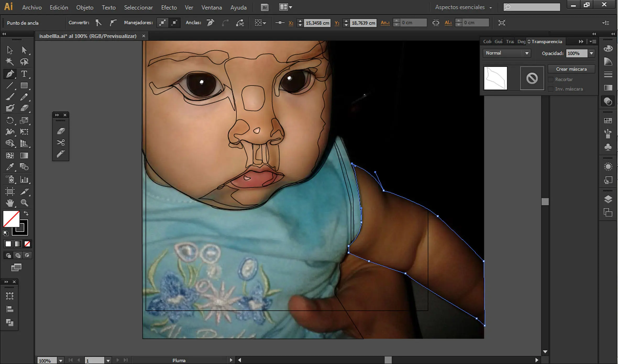Toggle constrain width and height proportions

[436, 23]
